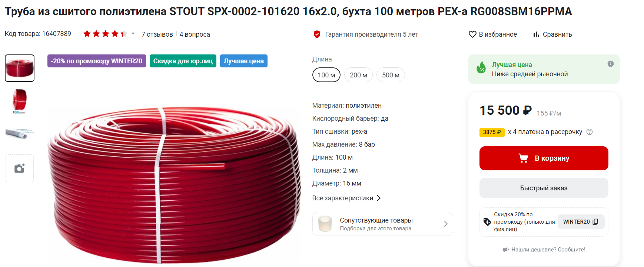Click the heart favorites icon
644x267 pixels.
(x=472, y=34)
